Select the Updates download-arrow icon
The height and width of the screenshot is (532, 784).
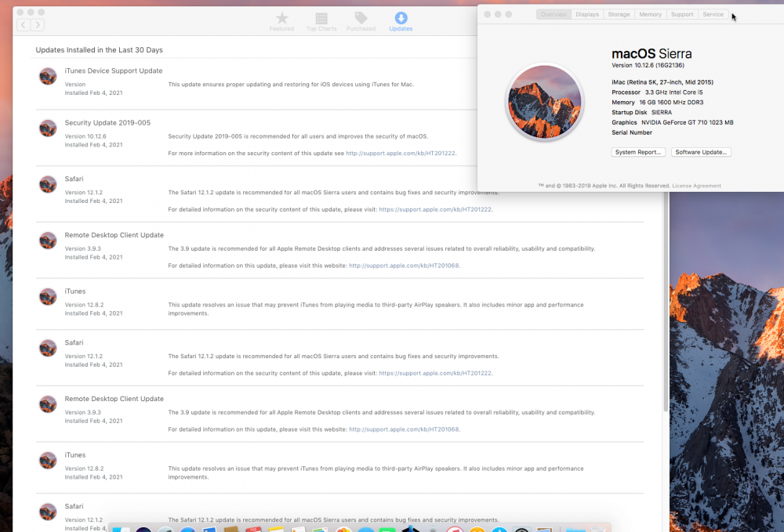tap(401, 18)
